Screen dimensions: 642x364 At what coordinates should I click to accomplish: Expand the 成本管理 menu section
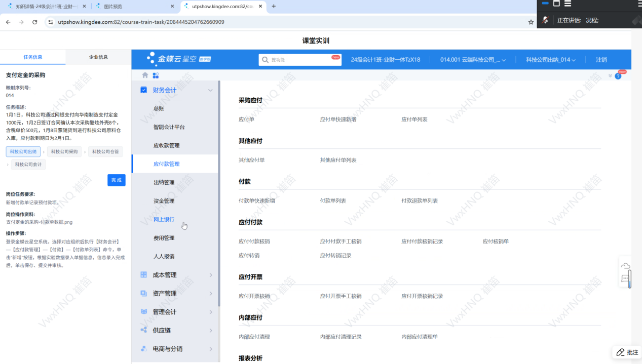pyautogui.click(x=211, y=275)
